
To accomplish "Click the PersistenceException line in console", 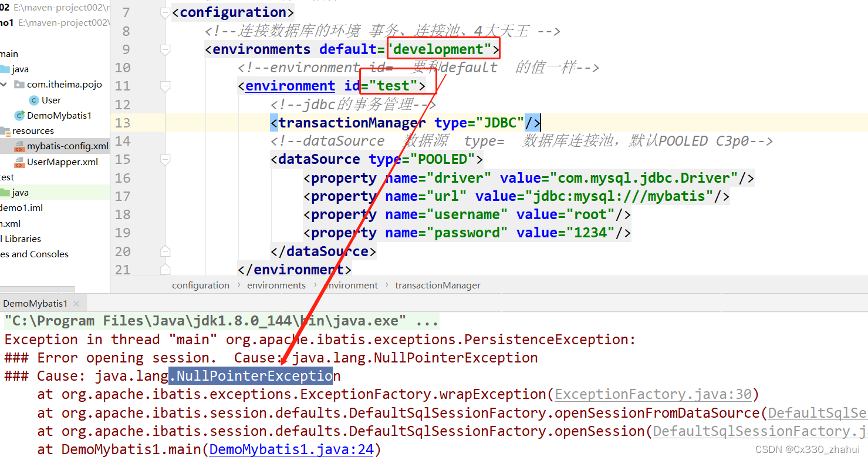I will pyautogui.click(x=320, y=340).
